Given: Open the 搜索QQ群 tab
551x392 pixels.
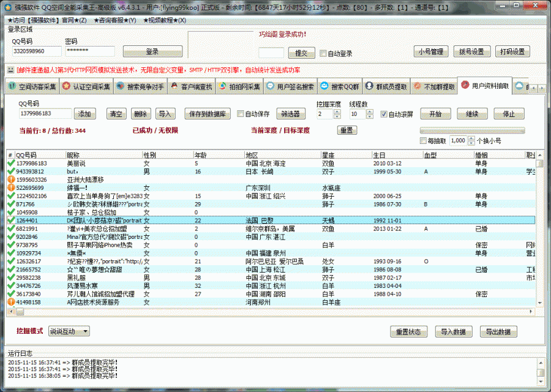Looking at the screenshot, I should (x=340, y=86).
